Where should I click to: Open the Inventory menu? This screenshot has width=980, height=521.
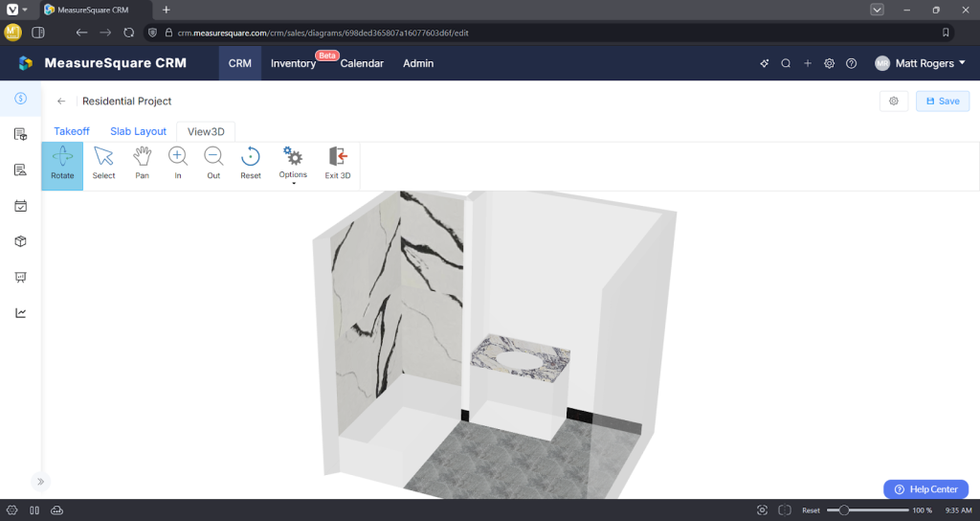[x=293, y=63]
